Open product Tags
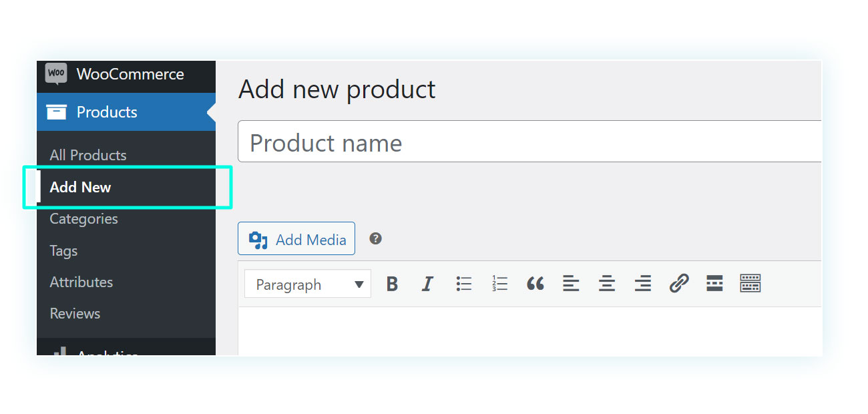This screenshot has height=414, width=868. [x=63, y=251]
